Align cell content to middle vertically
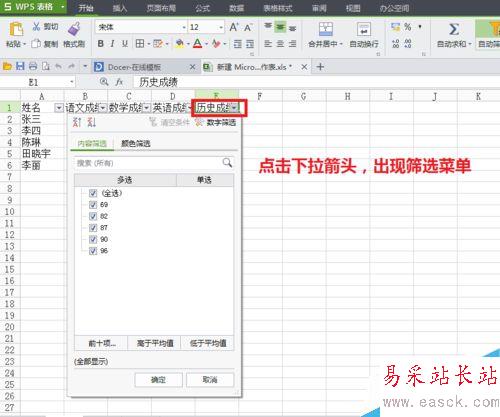The height and width of the screenshot is (417, 500). click(x=280, y=27)
